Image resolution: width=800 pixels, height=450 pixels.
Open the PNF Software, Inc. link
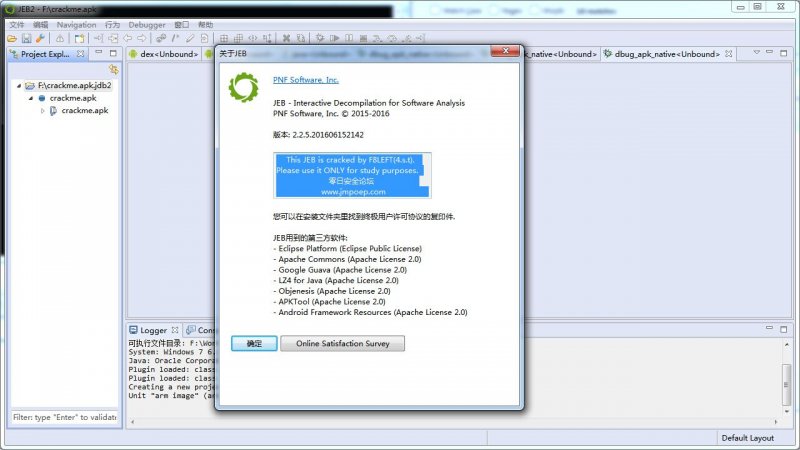pyautogui.click(x=306, y=80)
